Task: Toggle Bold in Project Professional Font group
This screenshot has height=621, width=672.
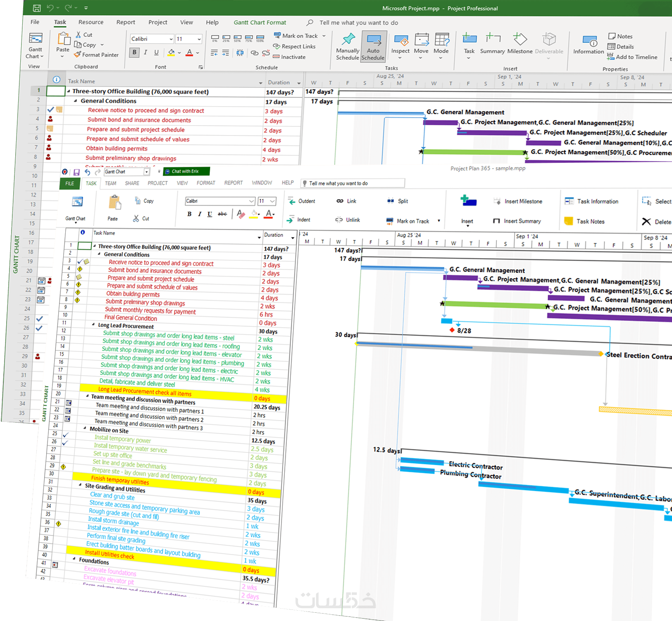Action: 134,52
